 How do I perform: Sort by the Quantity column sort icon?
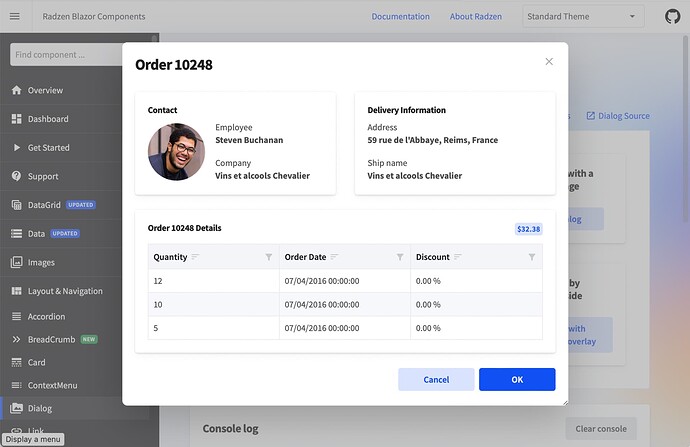tap(195, 257)
